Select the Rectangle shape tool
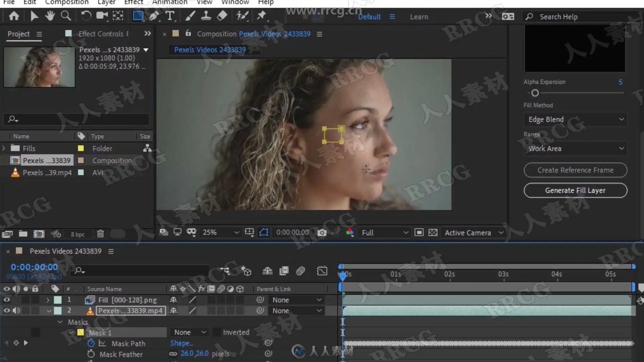The width and height of the screenshot is (644, 362). click(138, 16)
